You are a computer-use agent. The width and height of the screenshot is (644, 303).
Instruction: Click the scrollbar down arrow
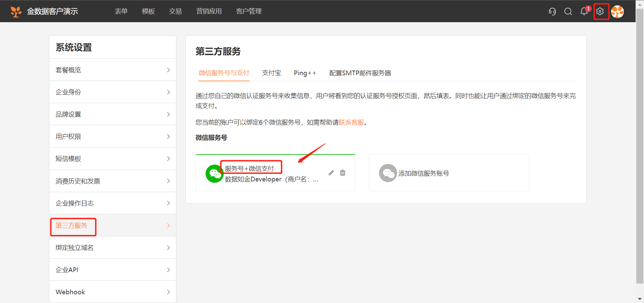(x=640, y=299)
